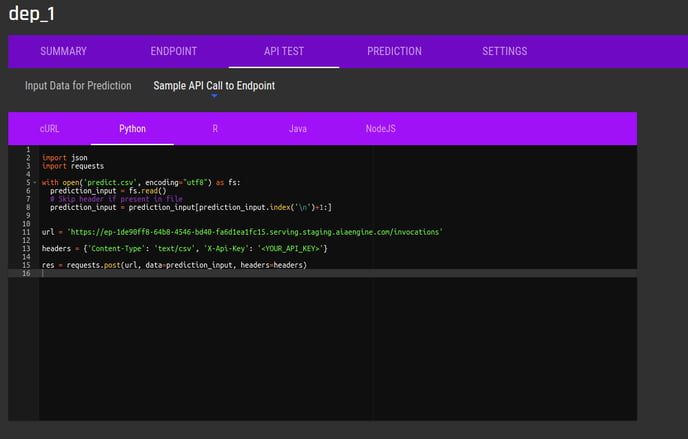Click the 'requests.post' line of code
This screenshot has width=688, height=439.
coord(174,265)
